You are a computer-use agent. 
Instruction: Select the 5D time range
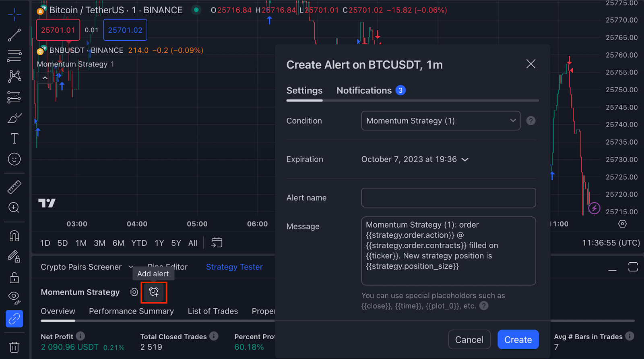coord(62,243)
